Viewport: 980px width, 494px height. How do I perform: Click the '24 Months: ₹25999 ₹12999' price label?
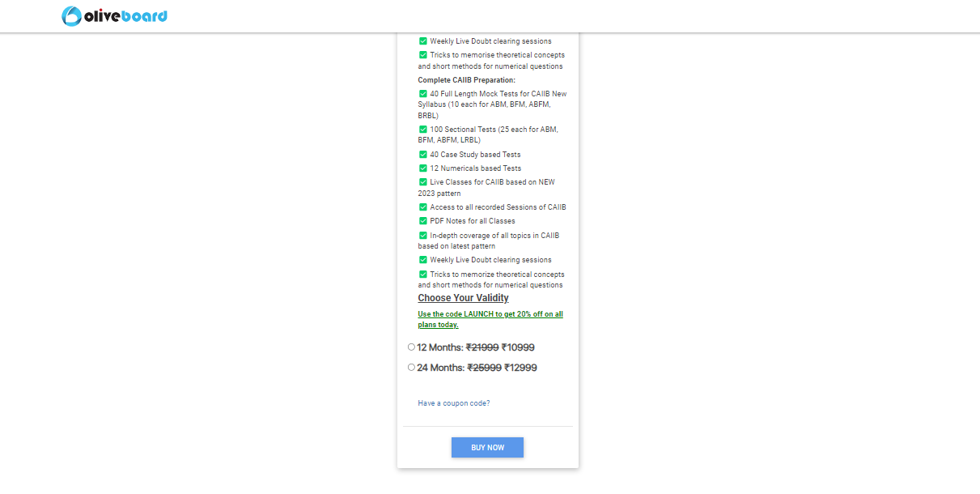pos(477,368)
